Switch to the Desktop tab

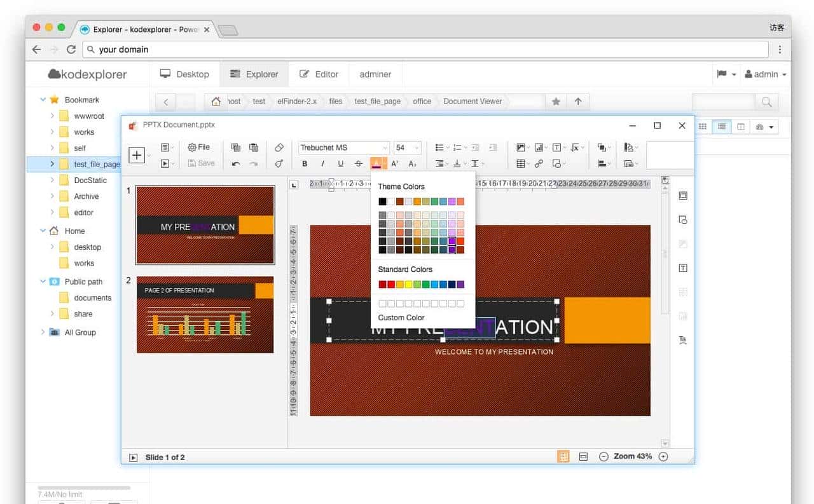coord(184,74)
